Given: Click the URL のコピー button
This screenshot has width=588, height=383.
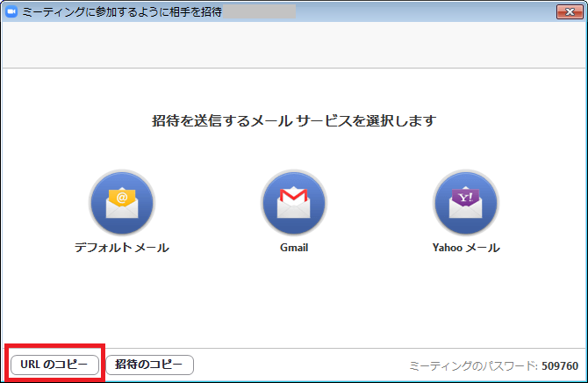Looking at the screenshot, I should (x=54, y=365).
